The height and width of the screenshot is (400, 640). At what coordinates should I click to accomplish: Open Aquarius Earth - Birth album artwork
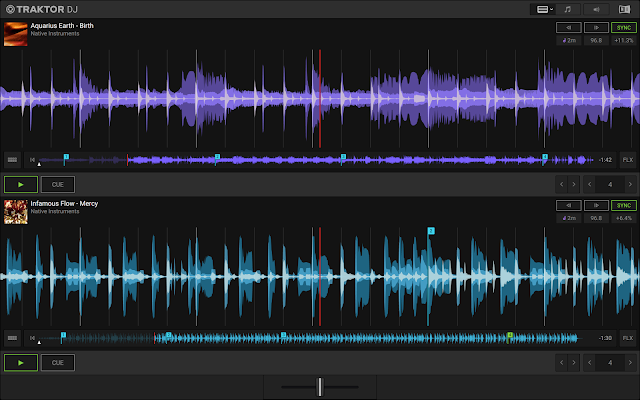point(16,34)
